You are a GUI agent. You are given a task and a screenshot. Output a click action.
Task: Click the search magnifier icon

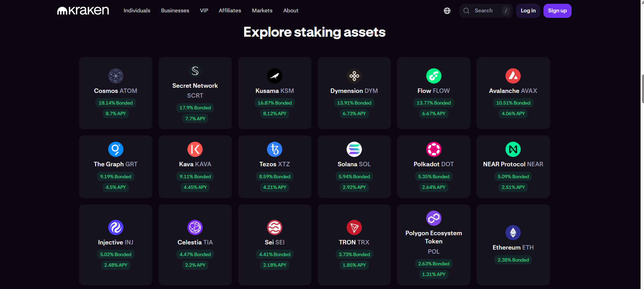coord(466,11)
